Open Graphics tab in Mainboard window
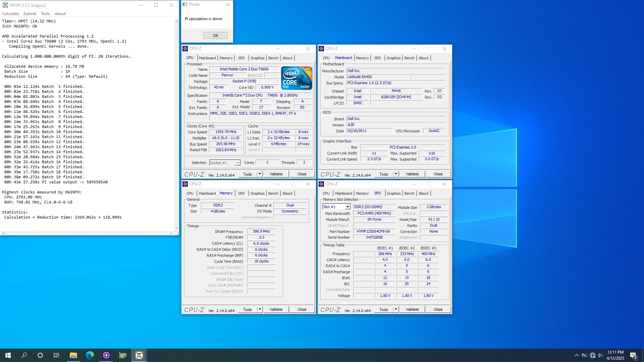 click(x=393, y=58)
